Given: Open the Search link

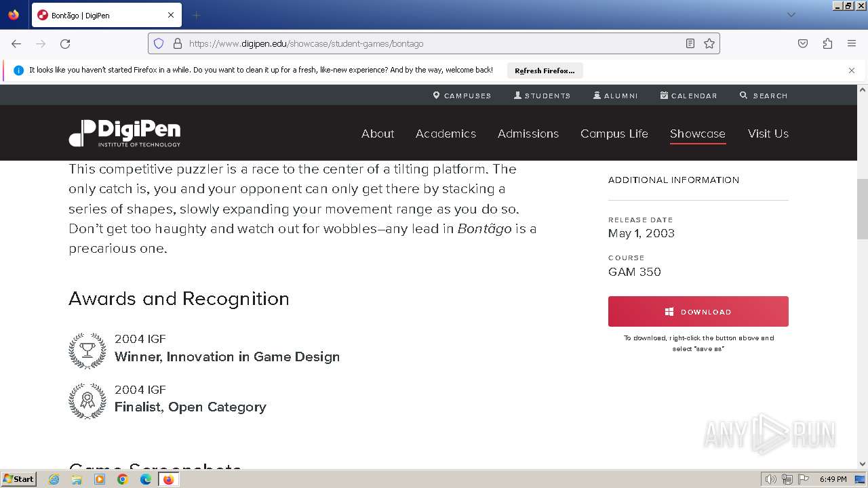Looking at the screenshot, I should (x=764, y=96).
